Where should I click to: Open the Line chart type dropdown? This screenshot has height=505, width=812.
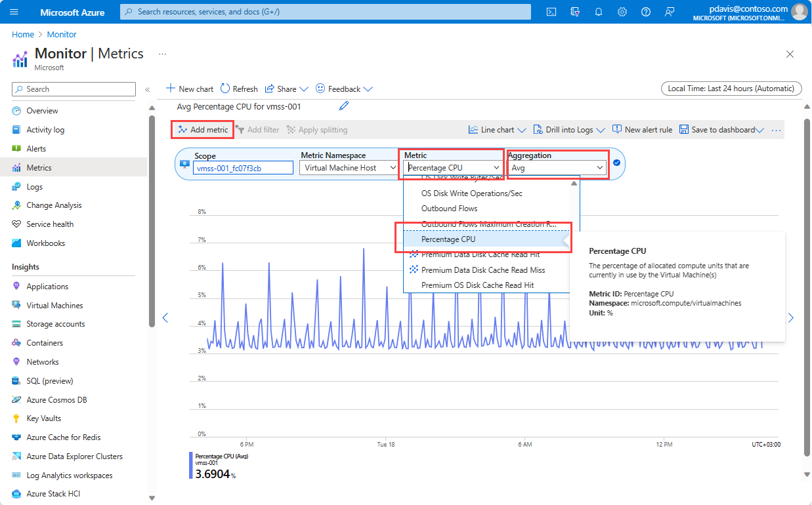point(496,129)
